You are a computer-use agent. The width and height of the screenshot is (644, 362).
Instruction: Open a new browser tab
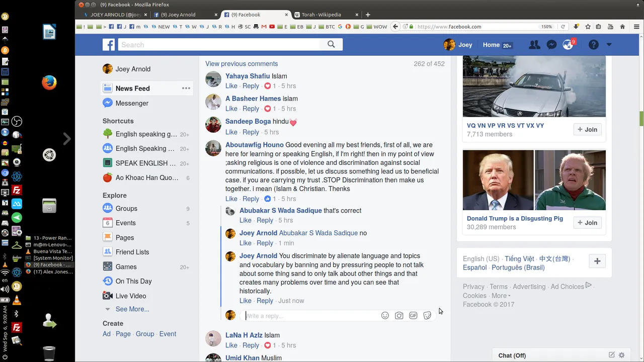pyautogui.click(x=368, y=15)
